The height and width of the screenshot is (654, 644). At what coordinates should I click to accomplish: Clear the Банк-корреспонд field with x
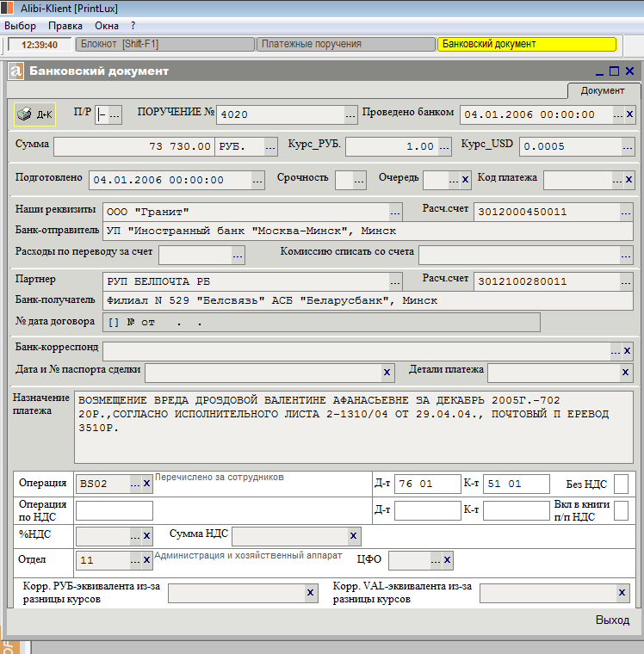627,351
